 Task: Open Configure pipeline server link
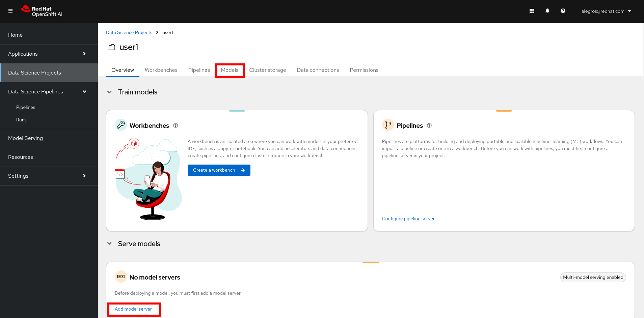408,219
